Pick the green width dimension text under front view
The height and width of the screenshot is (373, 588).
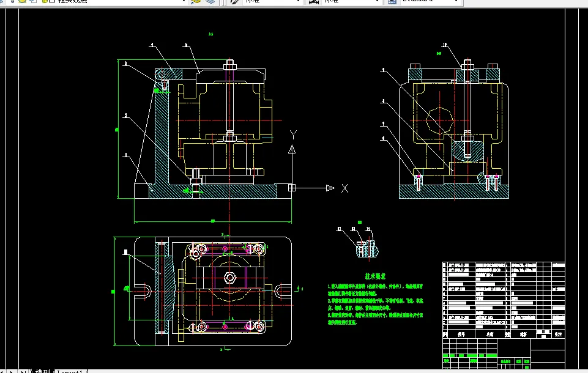213,221
